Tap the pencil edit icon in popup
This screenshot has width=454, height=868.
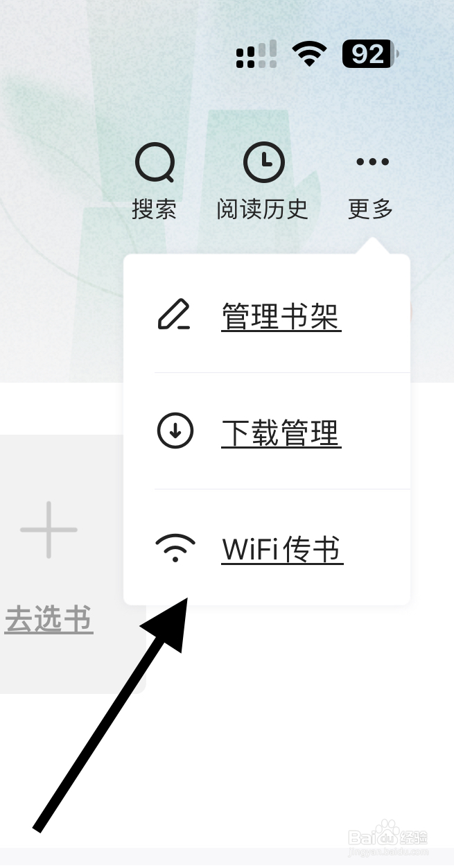pos(174,315)
